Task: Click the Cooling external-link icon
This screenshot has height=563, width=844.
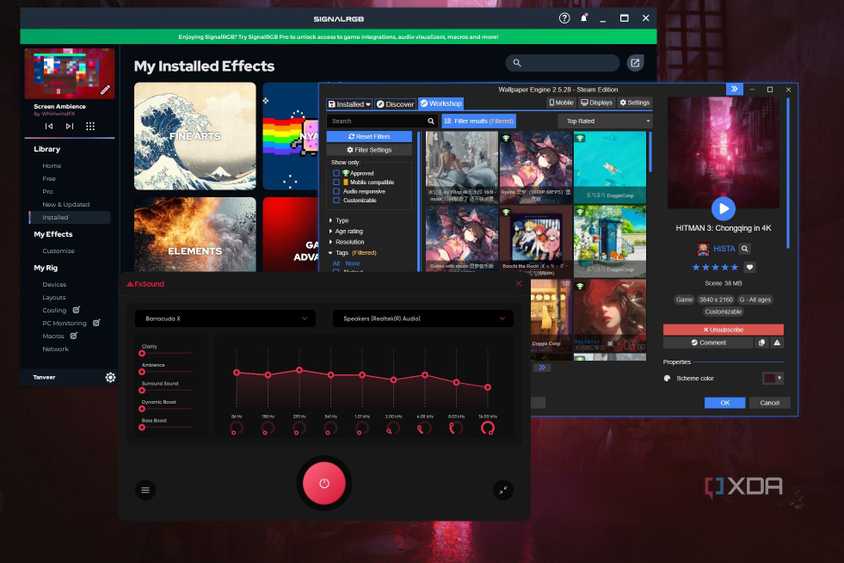Action: [76, 309]
